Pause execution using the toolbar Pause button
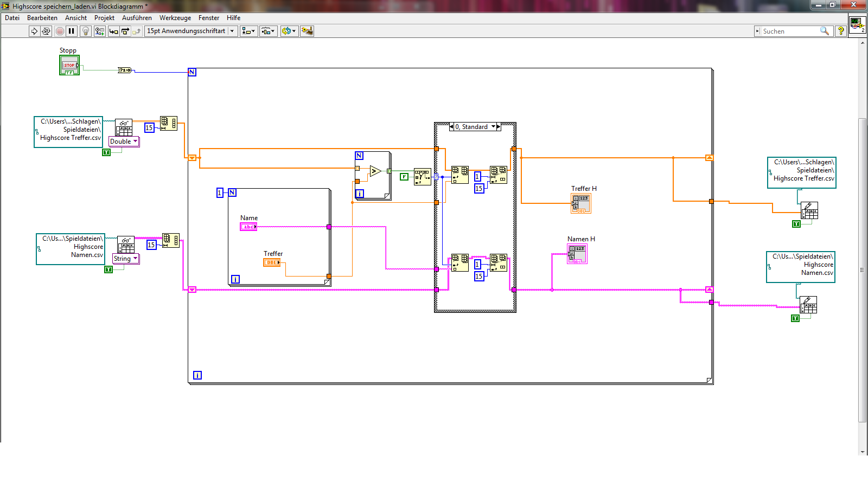 click(71, 31)
